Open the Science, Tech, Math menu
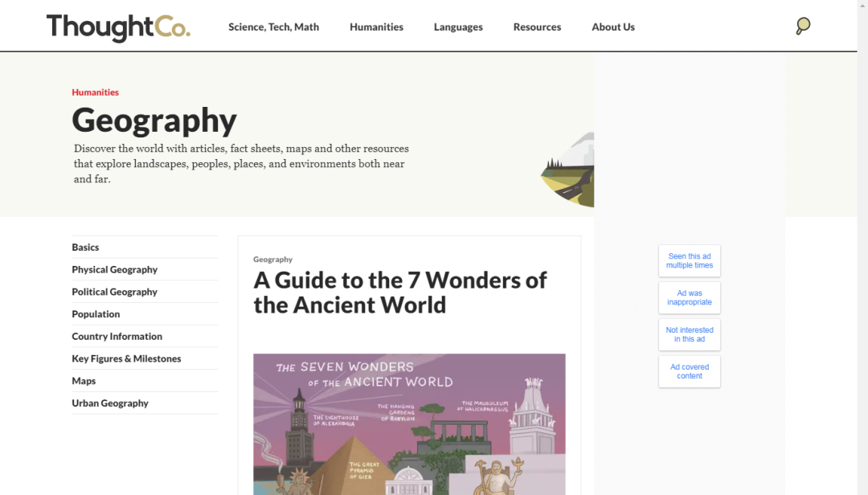 pyautogui.click(x=273, y=27)
